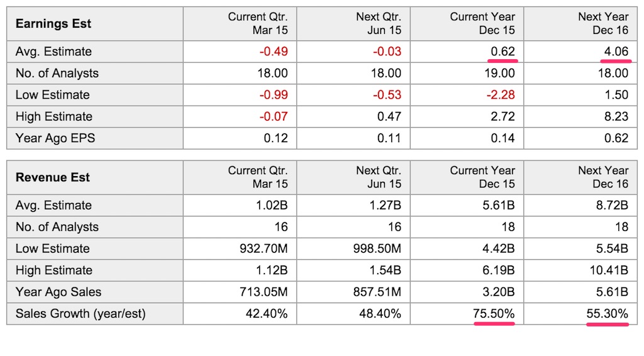Click the Revenue Est table header

(53, 177)
